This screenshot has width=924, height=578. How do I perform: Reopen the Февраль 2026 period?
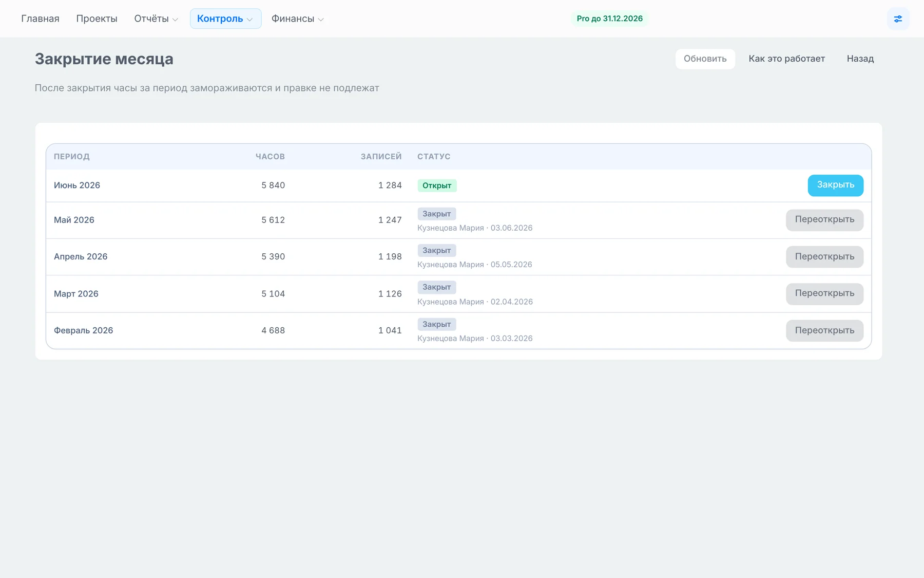(x=824, y=330)
